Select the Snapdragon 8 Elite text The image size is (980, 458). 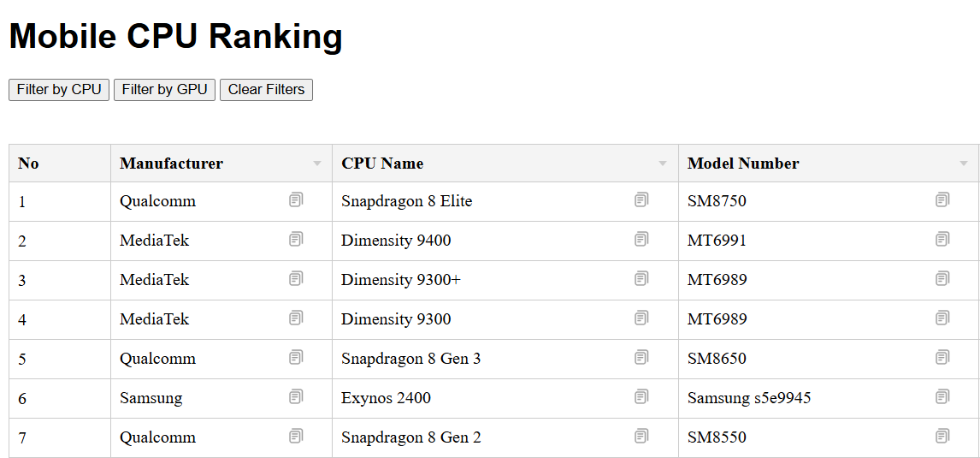click(407, 201)
